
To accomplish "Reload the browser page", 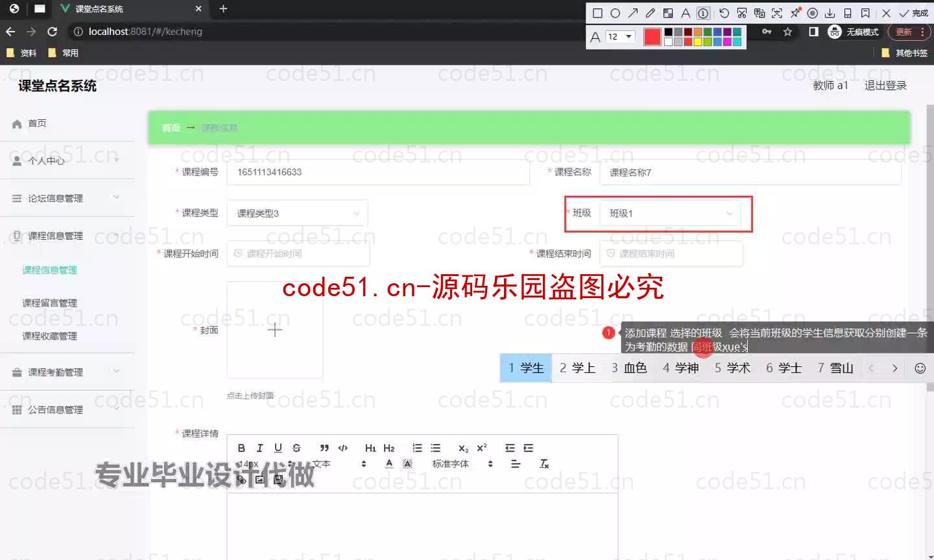I will tap(53, 31).
